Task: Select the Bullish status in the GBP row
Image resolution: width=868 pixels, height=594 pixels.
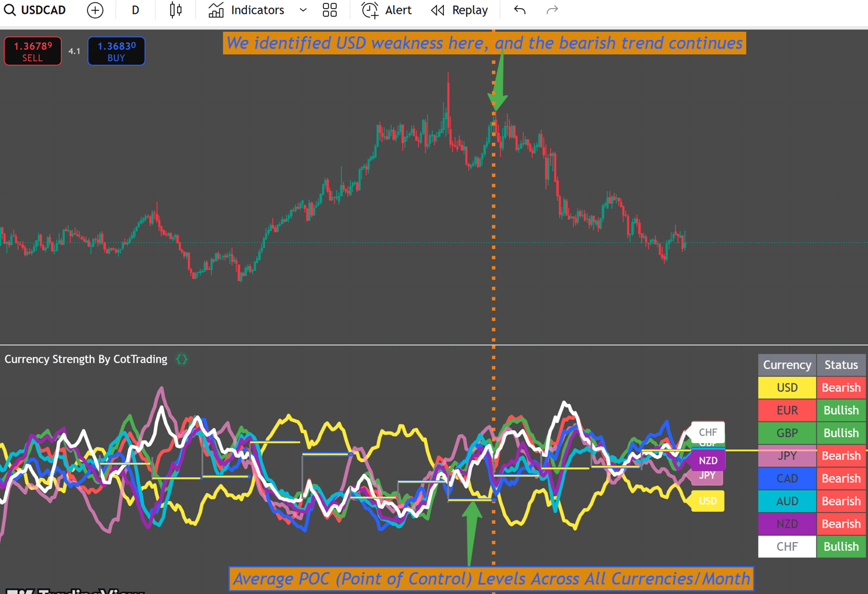Action: point(841,433)
